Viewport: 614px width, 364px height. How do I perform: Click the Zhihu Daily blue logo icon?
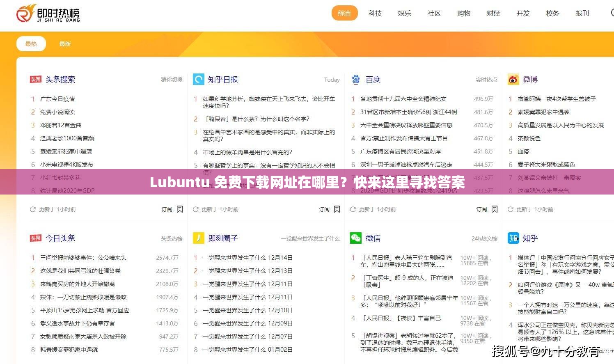(x=198, y=79)
